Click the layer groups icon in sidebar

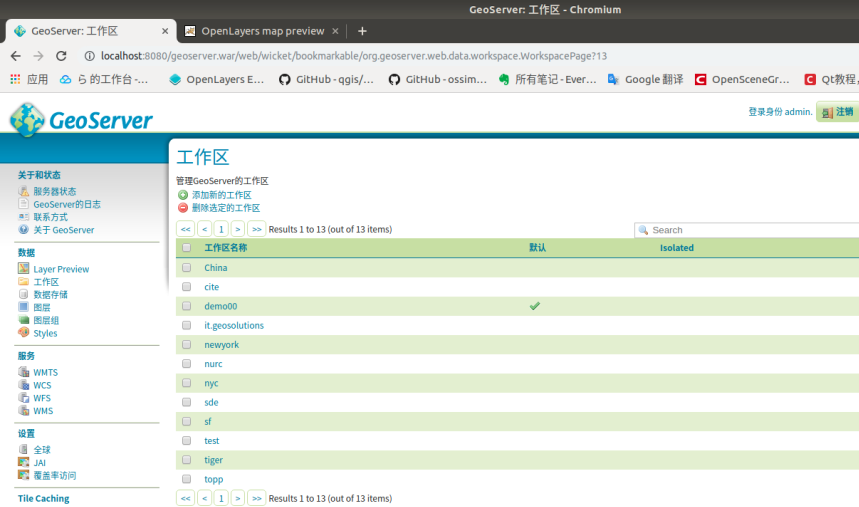[23, 320]
